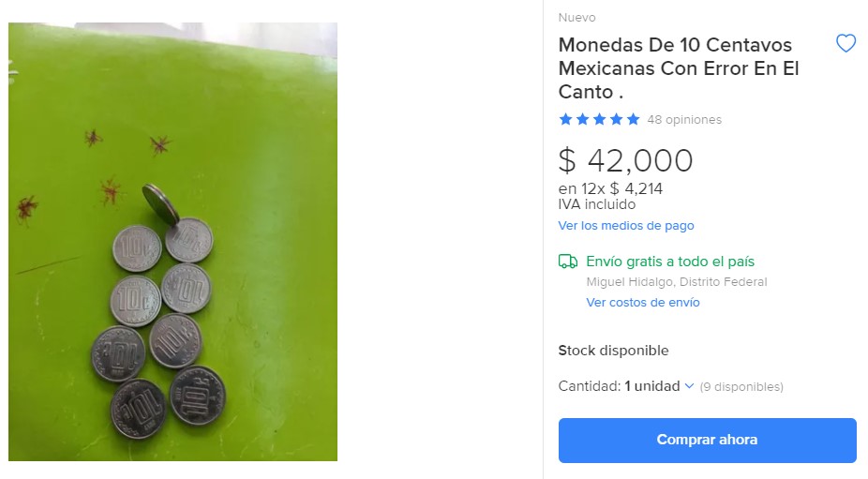The image size is (868, 479).
Task: Click the first rating star
Action: 565,119
